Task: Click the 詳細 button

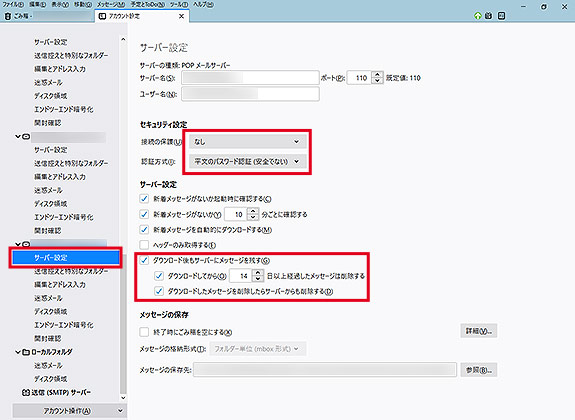Action: pyautogui.click(x=479, y=331)
